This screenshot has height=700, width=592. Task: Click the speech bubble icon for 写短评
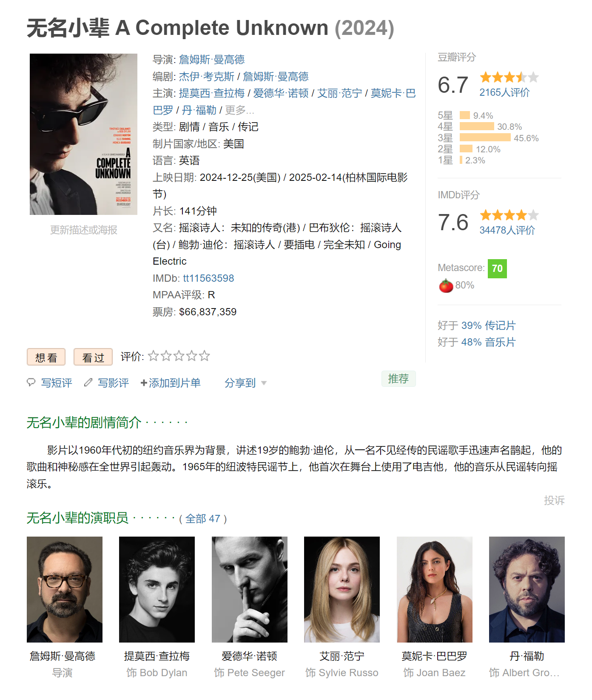pos(31,382)
